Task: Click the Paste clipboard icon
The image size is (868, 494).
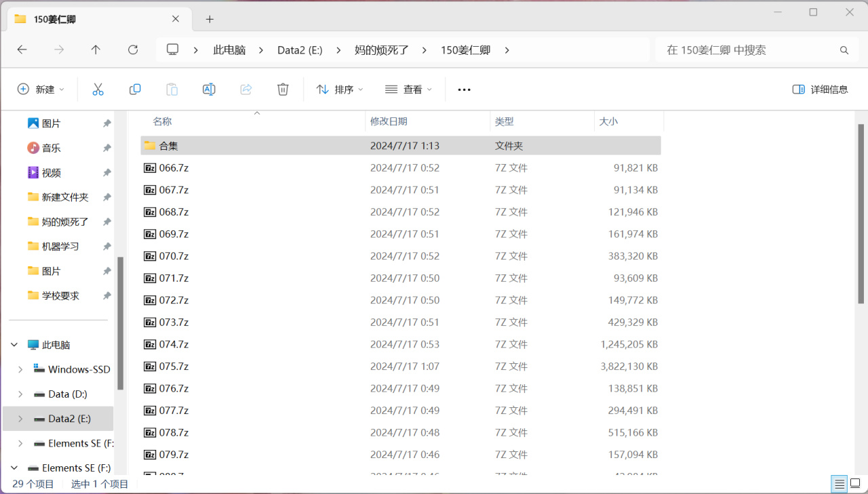Action: [x=172, y=89]
